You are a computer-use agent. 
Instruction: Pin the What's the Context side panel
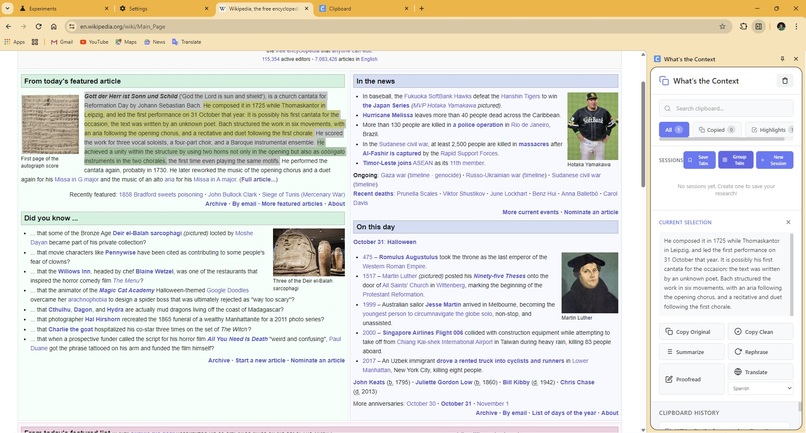(782, 59)
